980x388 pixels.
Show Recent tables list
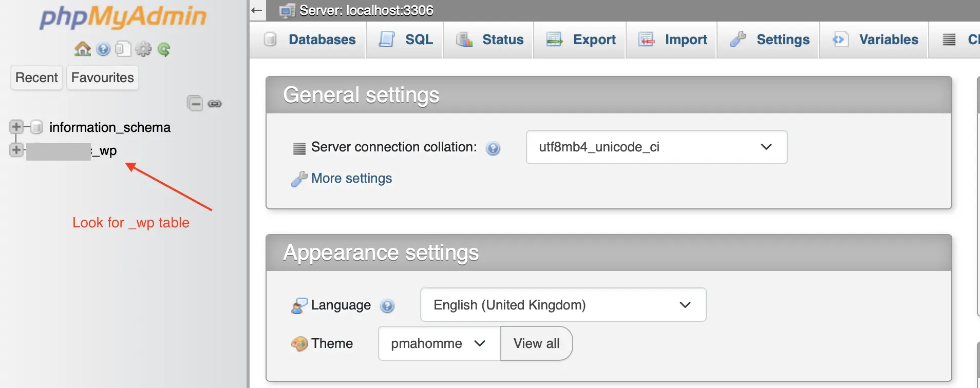click(x=36, y=77)
